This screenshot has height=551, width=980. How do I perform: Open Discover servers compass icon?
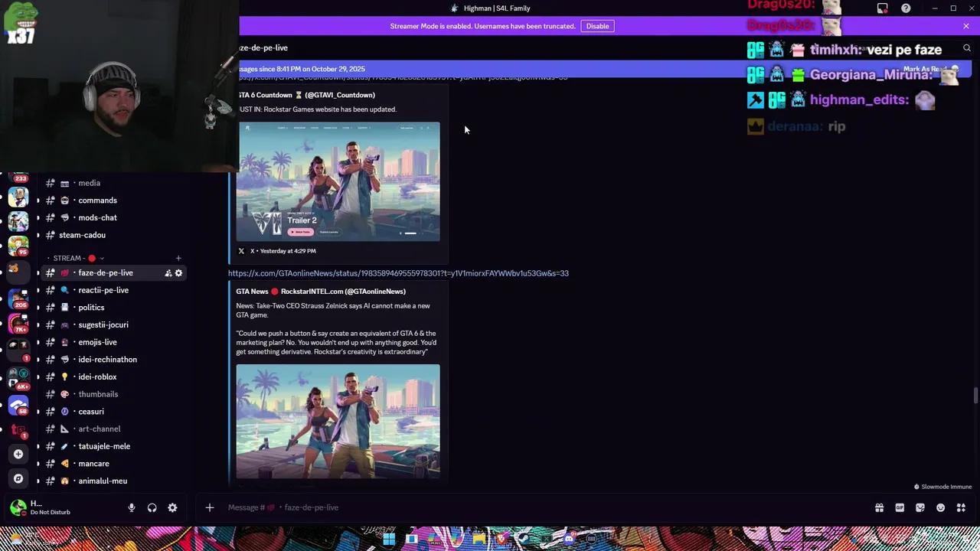click(18, 478)
